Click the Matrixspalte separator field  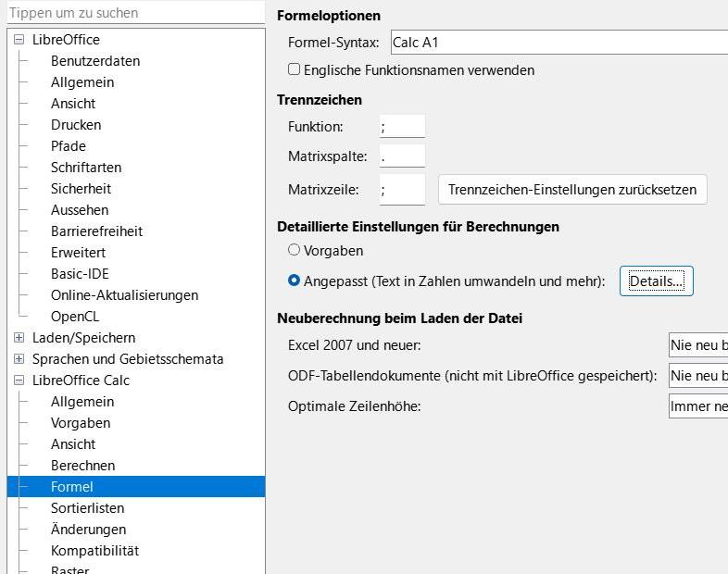(402, 156)
